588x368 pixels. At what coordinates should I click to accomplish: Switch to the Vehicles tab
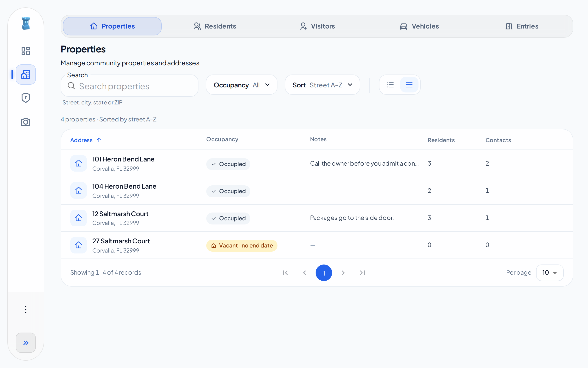click(x=420, y=26)
